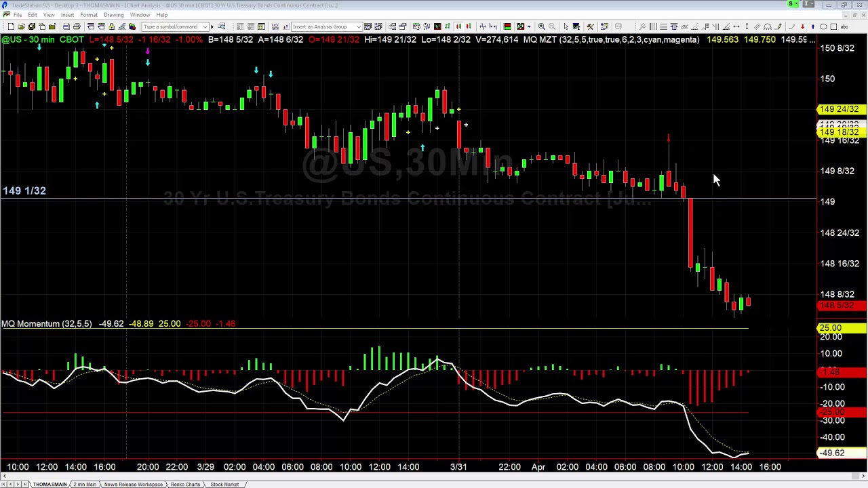Click the symbol lookup icon
The image size is (868, 488).
click(221, 26)
